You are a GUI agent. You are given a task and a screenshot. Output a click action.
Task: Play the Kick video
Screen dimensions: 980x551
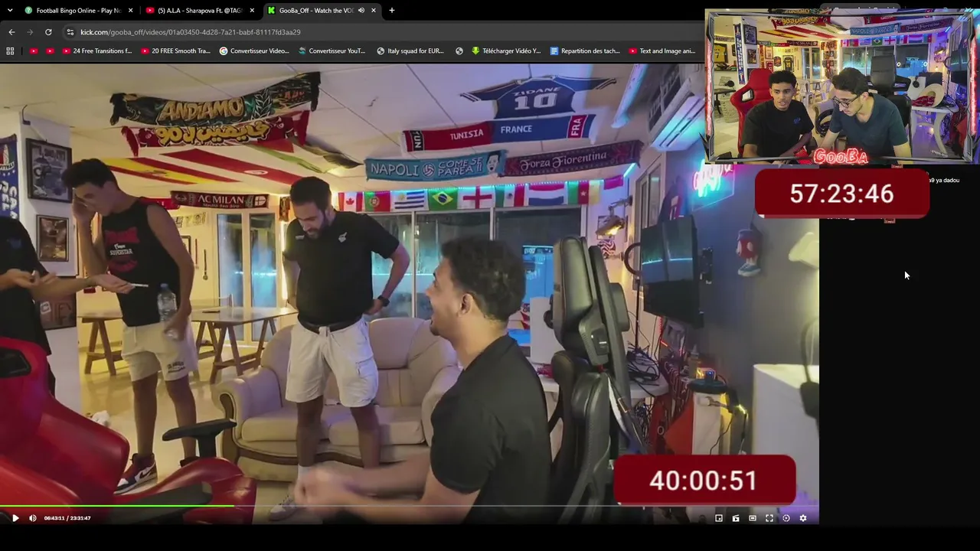(x=15, y=518)
